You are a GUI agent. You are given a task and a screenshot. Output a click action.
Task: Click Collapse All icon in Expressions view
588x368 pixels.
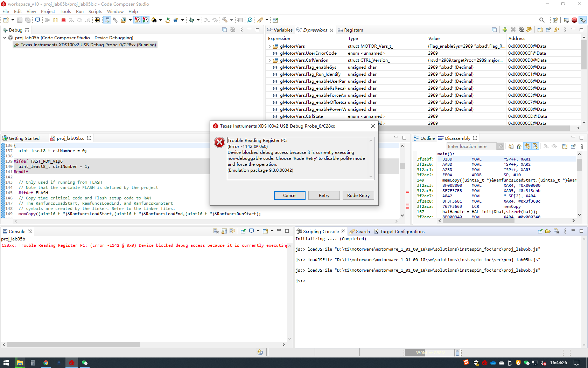(x=494, y=30)
